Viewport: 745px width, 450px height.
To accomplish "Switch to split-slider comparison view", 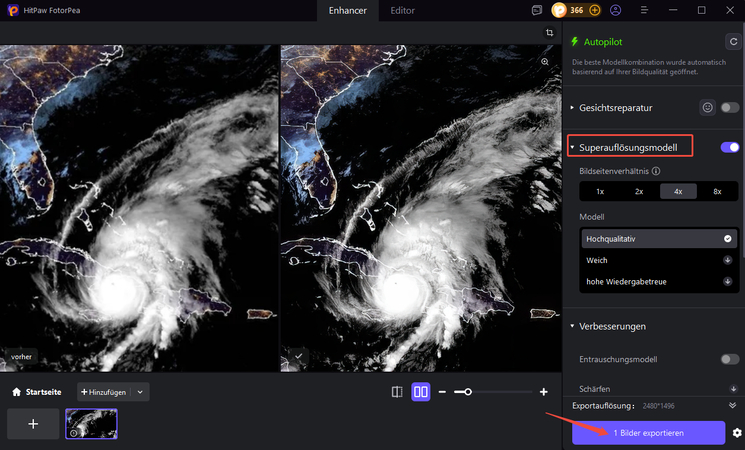I will click(397, 392).
